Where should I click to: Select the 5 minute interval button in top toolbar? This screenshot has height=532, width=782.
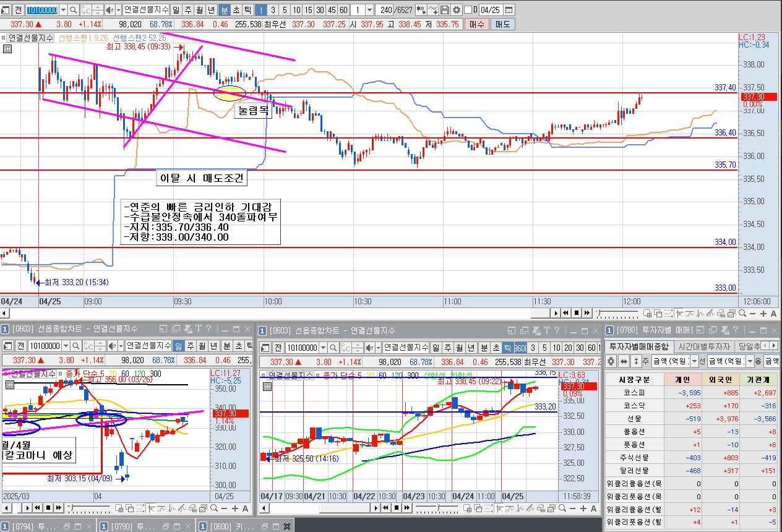click(x=285, y=10)
